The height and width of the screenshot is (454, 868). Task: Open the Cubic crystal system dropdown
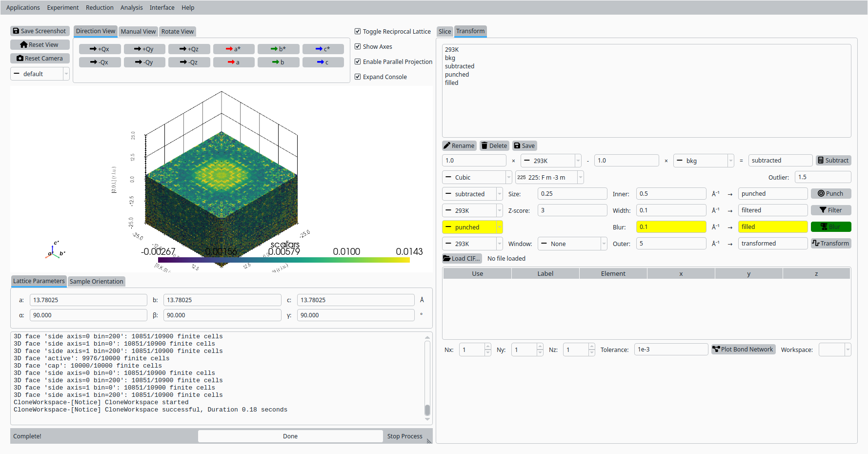click(x=477, y=177)
